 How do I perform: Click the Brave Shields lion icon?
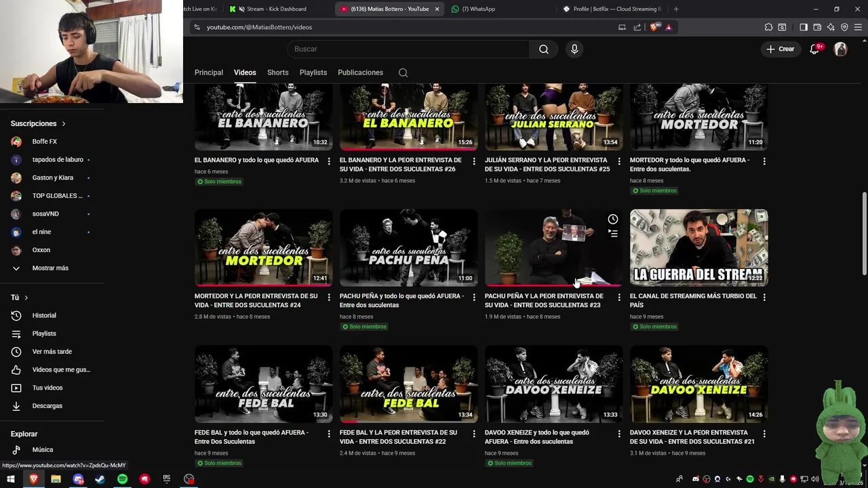pos(654,27)
